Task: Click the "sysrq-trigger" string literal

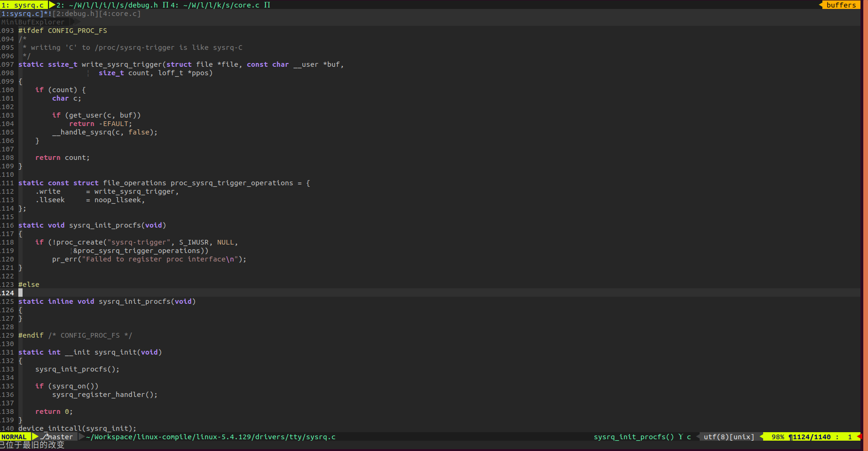Action: (139, 242)
